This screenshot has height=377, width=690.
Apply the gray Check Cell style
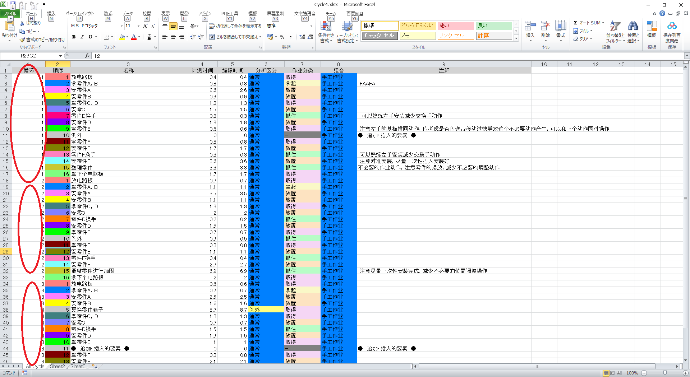point(380,36)
